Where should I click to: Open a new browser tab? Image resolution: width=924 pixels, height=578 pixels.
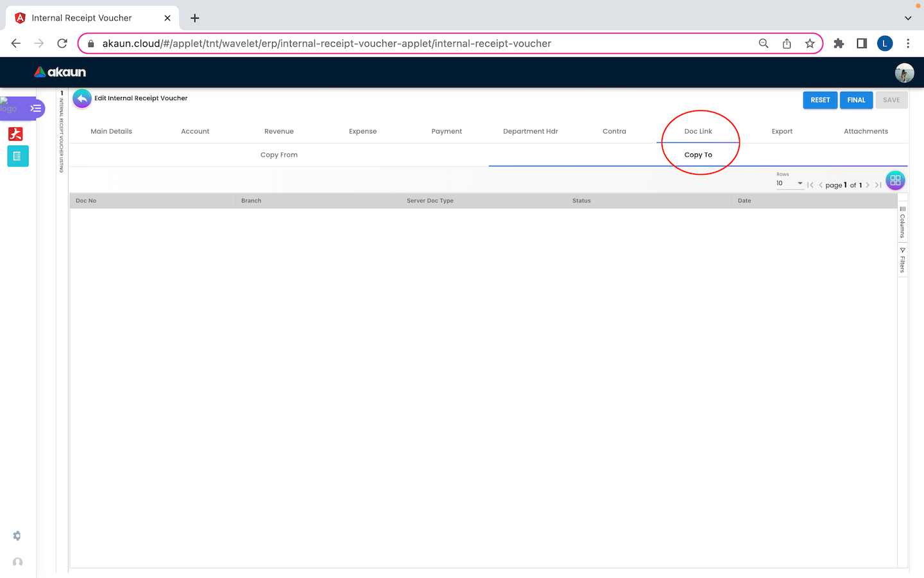tap(195, 18)
